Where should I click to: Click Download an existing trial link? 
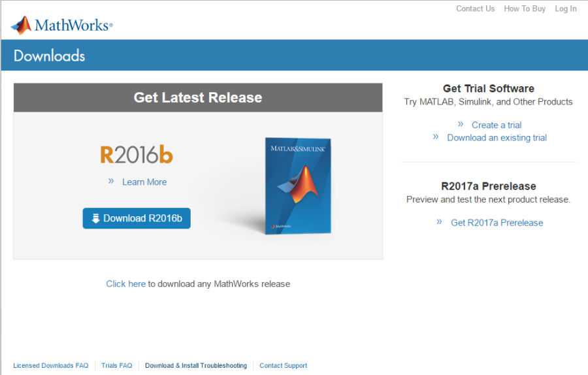(x=497, y=138)
